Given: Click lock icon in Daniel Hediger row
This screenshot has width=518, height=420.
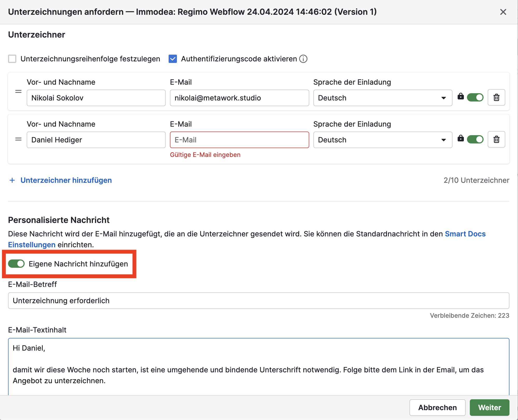Looking at the screenshot, I should [x=461, y=138].
